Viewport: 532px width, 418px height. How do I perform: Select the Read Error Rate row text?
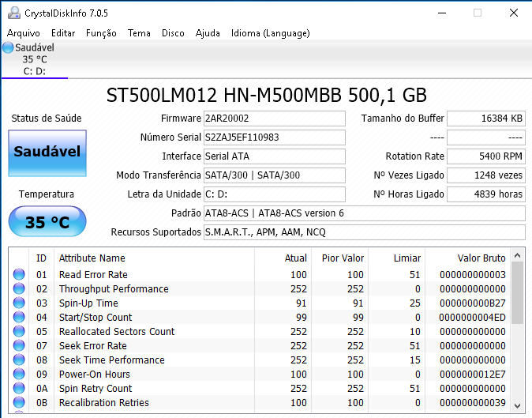click(x=93, y=274)
